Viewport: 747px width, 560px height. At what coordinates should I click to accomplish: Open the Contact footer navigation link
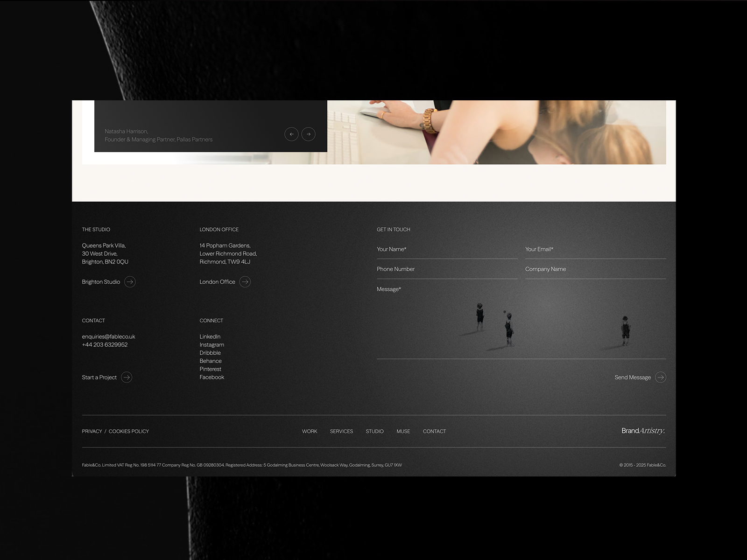[434, 432]
